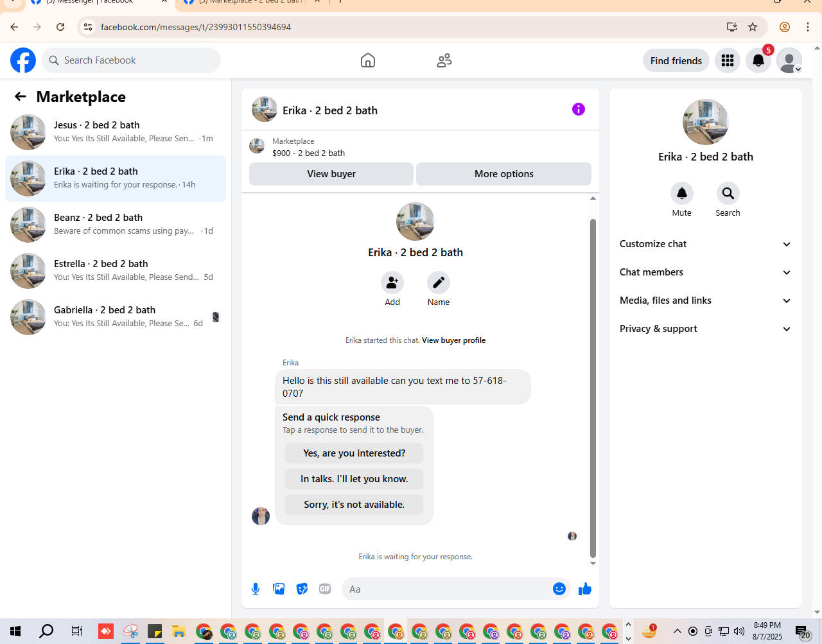View site information icon beside the URL
This screenshot has width=822, height=644.
88,27
